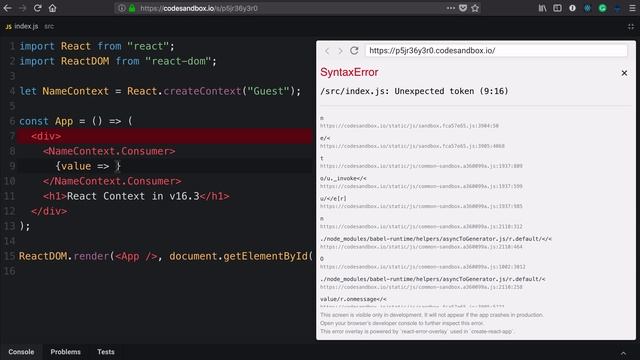Edit the preview URL p5jr36y3r0.codesandbox.io
This screenshot has height=360, width=640.
[496, 51]
